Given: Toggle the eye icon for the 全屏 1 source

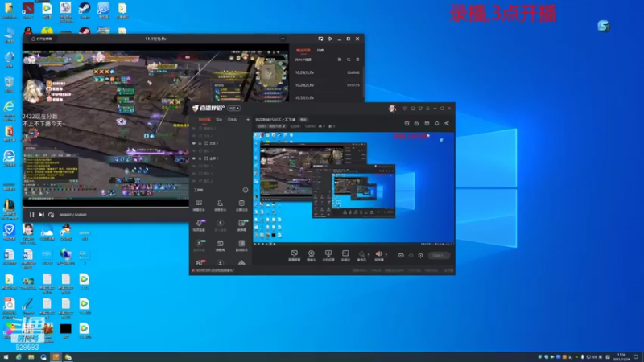Looking at the screenshot, I should [x=194, y=158].
